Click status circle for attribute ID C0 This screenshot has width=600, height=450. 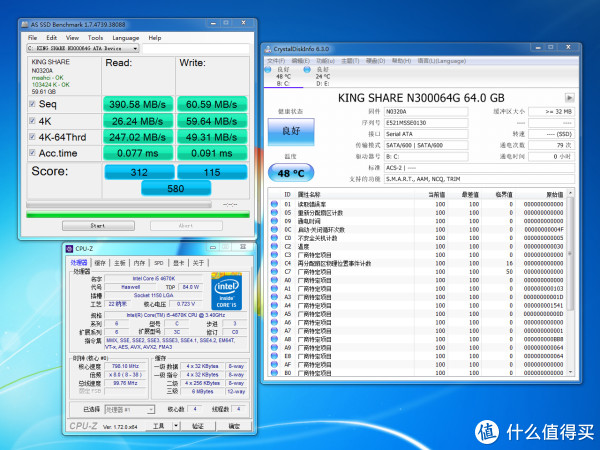(x=274, y=238)
